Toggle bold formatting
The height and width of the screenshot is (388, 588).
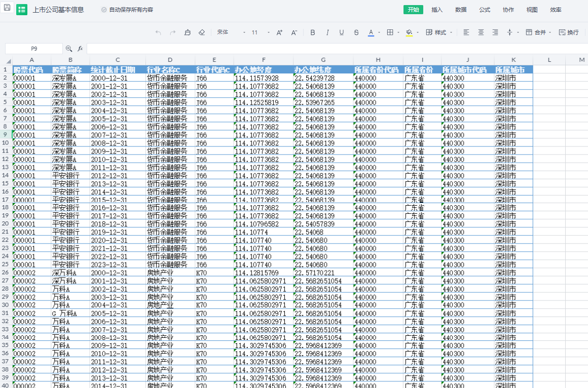[x=312, y=32]
